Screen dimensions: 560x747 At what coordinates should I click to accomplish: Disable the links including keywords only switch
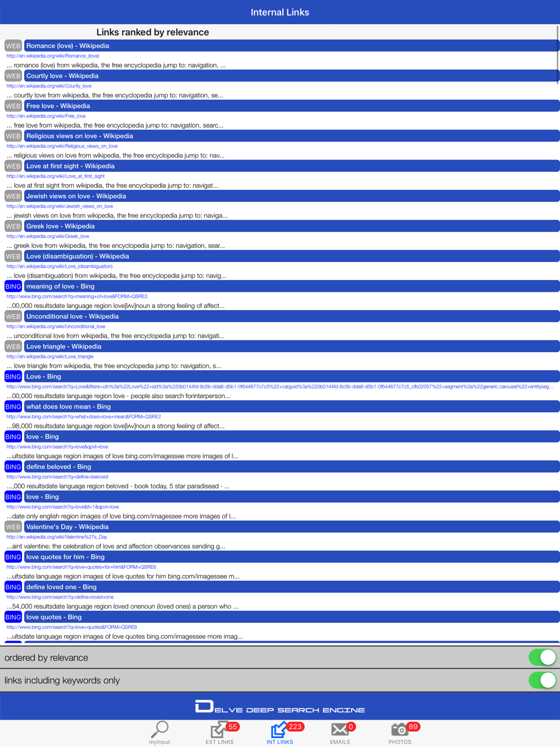click(x=542, y=680)
